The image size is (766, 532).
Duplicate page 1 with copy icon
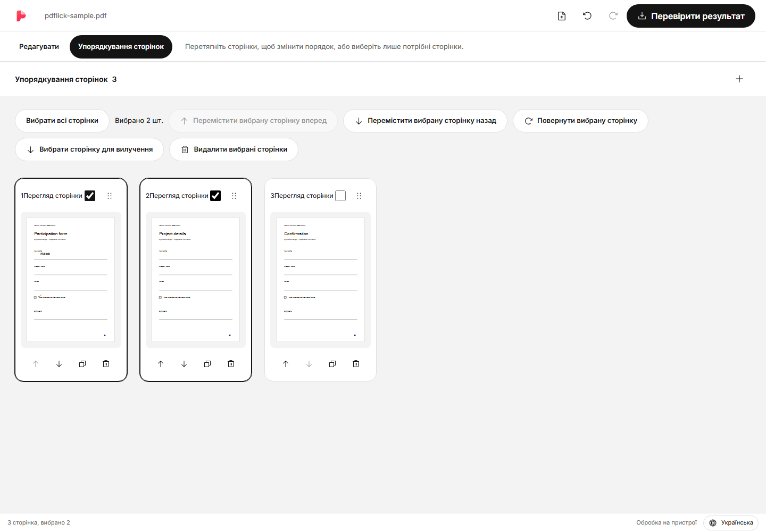(82, 364)
